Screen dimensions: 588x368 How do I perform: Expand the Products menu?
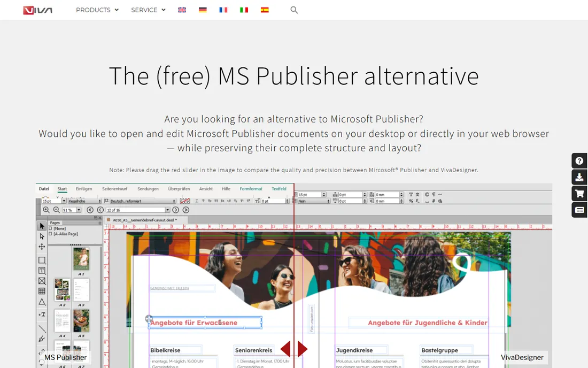pyautogui.click(x=97, y=10)
